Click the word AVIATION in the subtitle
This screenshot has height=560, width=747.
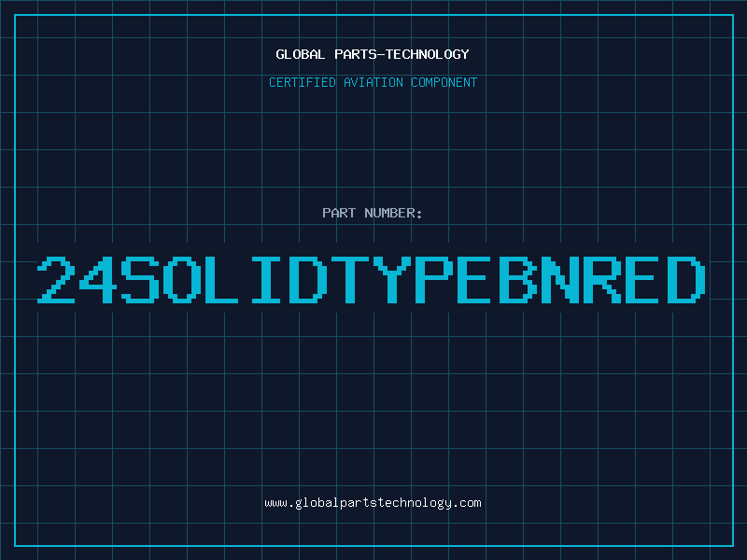[x=374, y=82]
